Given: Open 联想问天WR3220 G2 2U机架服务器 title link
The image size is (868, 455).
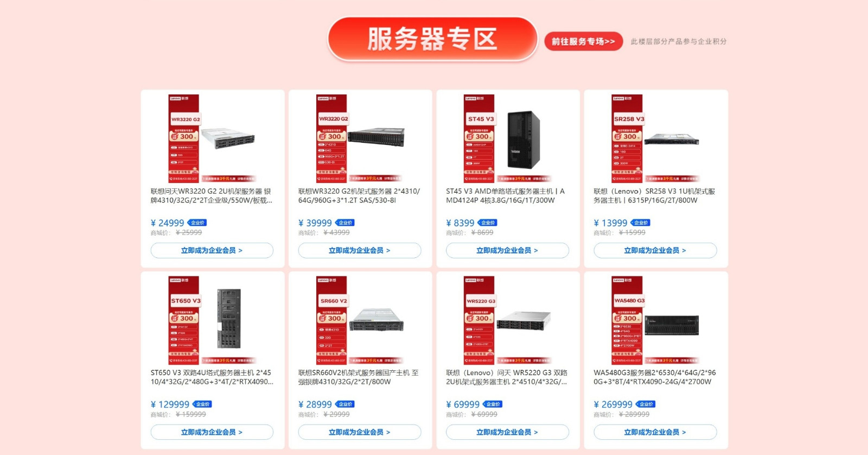Looking at the screenshot, I should point(212,196).
